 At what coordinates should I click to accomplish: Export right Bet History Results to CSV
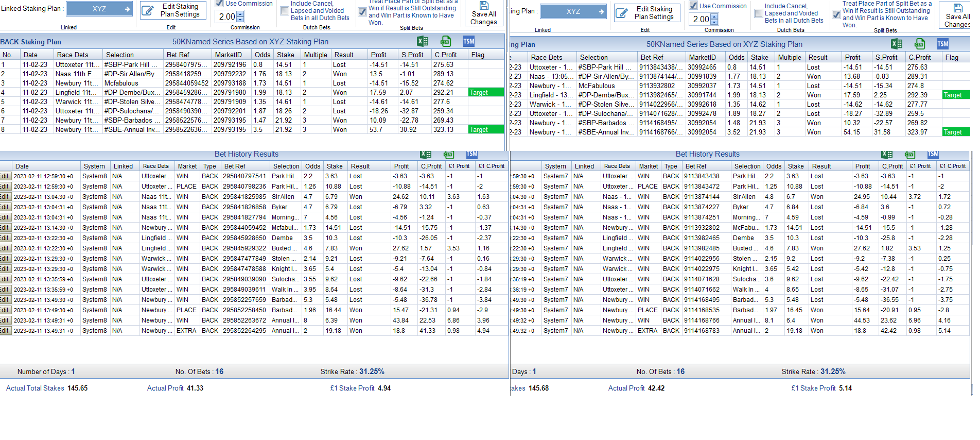(x=910, y=154)
